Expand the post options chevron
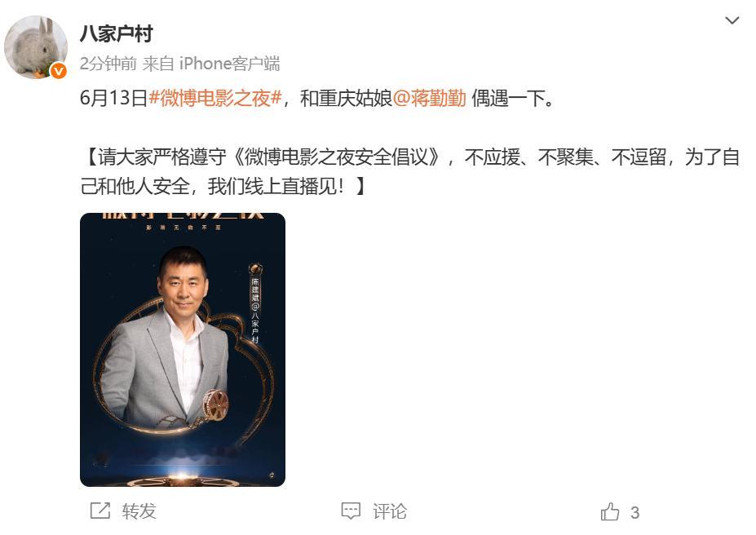 pyautogui.click(x=732, y=20)
